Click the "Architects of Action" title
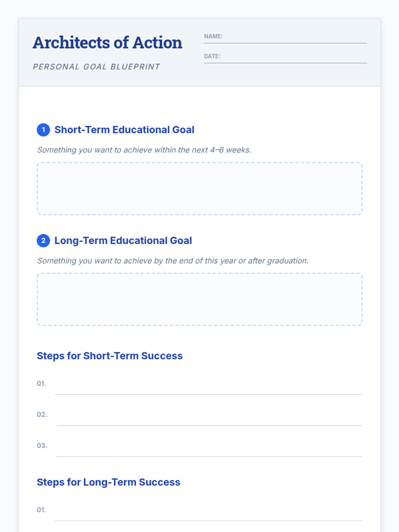 click(107, 43)
